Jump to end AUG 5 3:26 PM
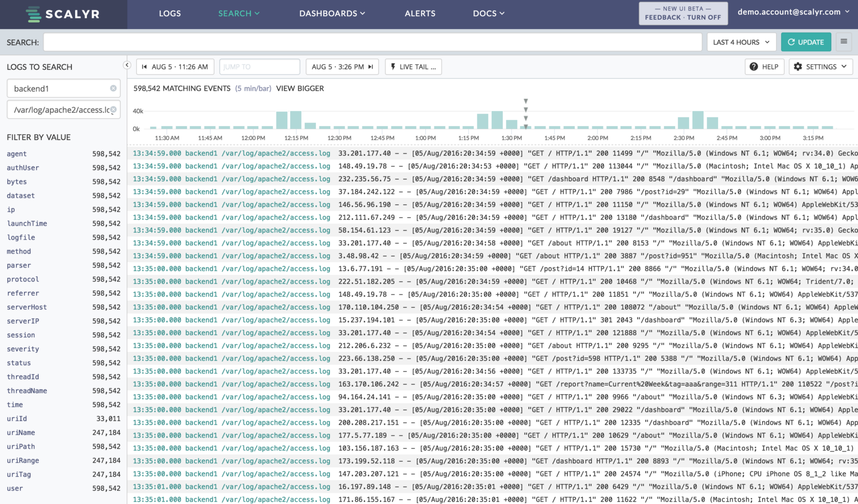Viewport: 858px width, 504px height. [342, 67]
